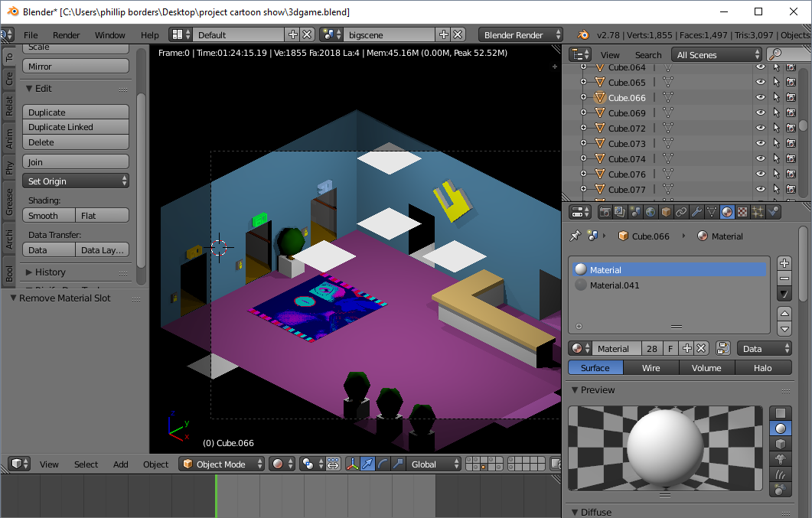Expand the History panel
Screen dimensions: 812x518
click(51, 272)
